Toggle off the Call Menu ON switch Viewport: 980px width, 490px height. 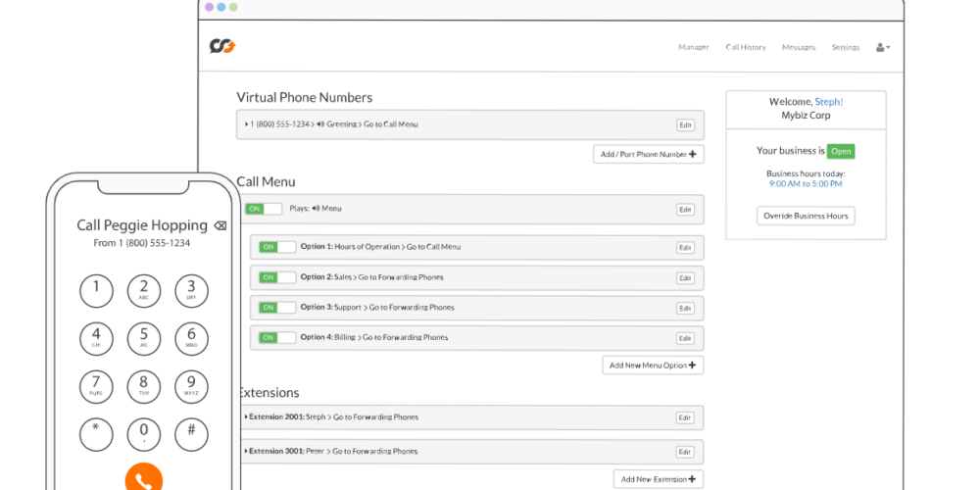(263, 209)
